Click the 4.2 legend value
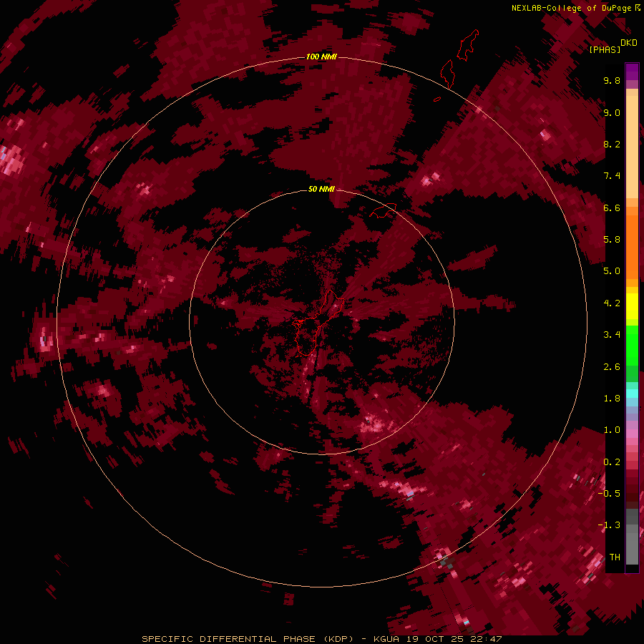644x644 pixels. [612, 303]
